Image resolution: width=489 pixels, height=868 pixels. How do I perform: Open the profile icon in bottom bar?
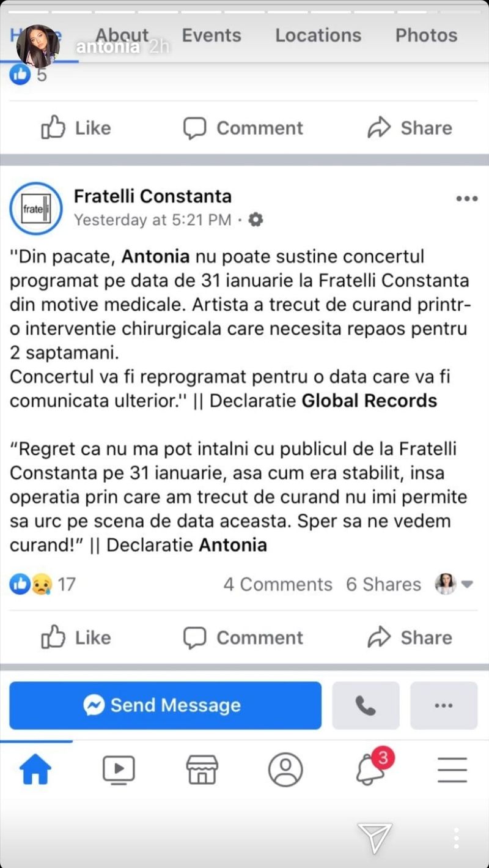pyautogui.click(x=285, y=769)
